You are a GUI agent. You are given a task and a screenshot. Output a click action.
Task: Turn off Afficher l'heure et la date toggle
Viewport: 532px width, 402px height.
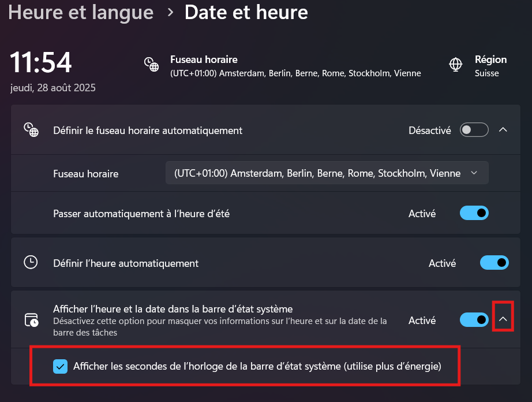pyautogui.click(x=474, y=320)
